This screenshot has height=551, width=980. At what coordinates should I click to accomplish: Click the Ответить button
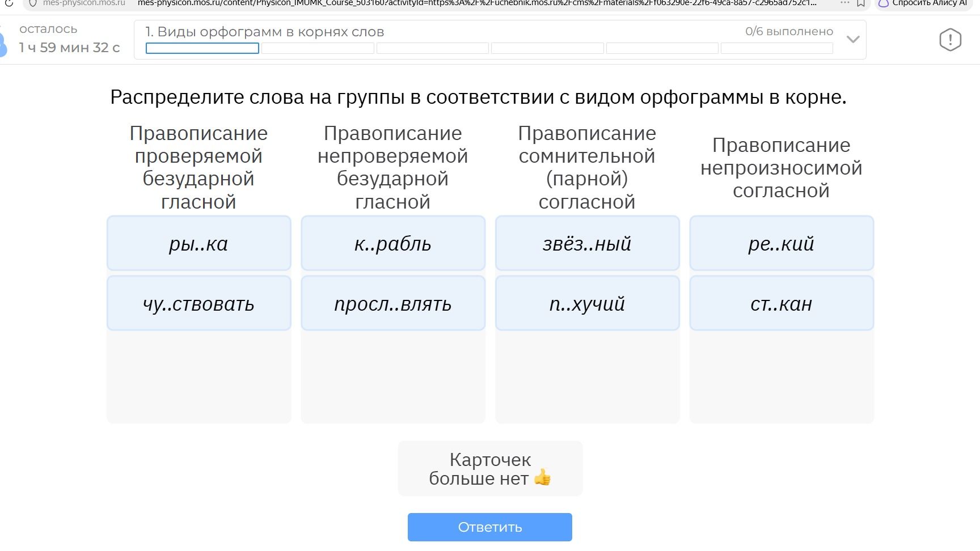pyautogui.click(x=489, y=527)
